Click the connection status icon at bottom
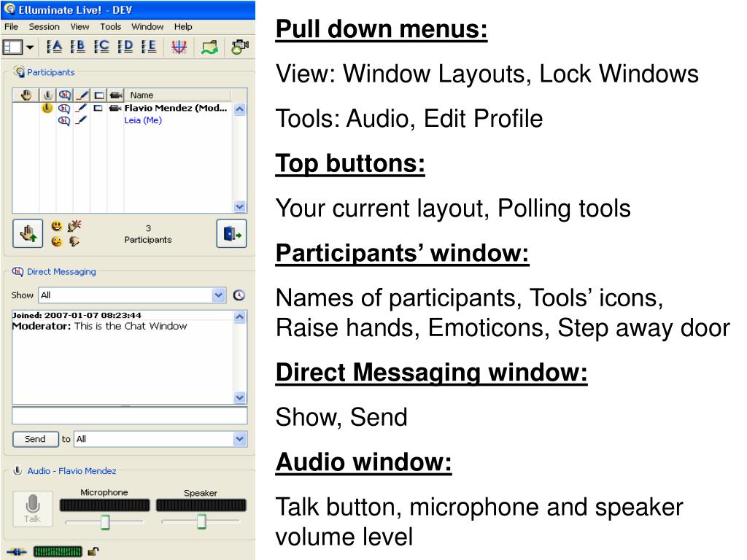The height and width of the screenshot is (560, 747). coord(17,552)
